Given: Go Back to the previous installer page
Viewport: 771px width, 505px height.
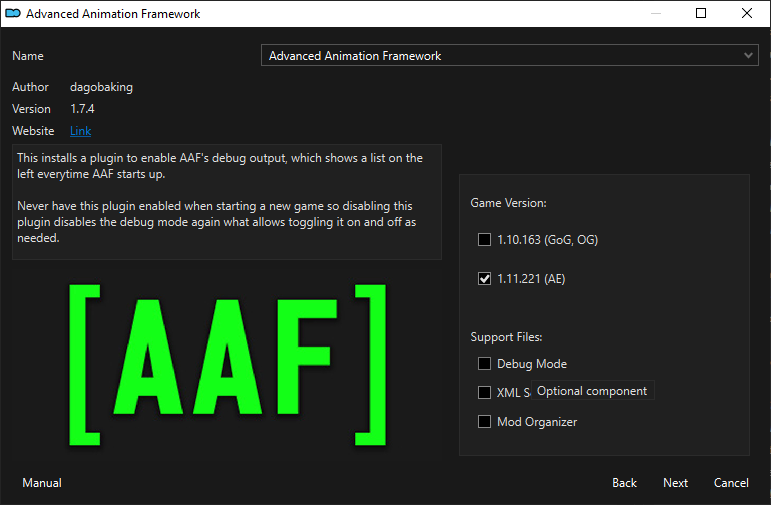Looking at the screenshot, I should (x=624, y=483).
